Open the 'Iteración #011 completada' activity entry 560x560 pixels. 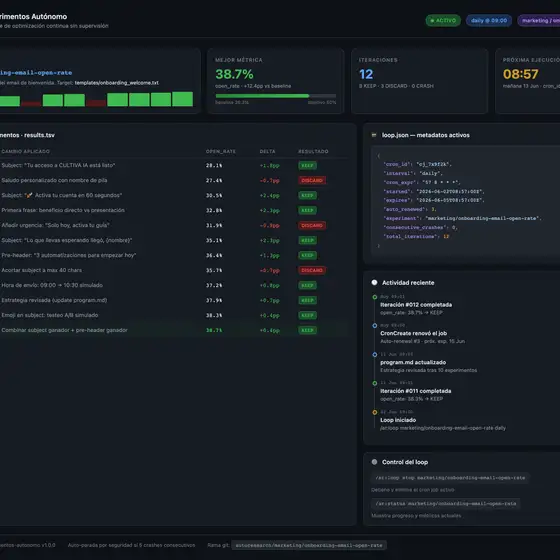point(416,391)
